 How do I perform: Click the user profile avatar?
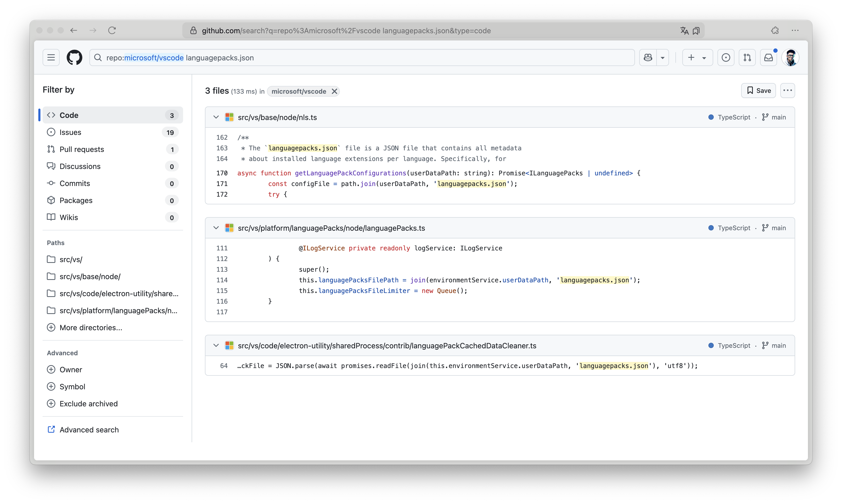coord(790,57)
